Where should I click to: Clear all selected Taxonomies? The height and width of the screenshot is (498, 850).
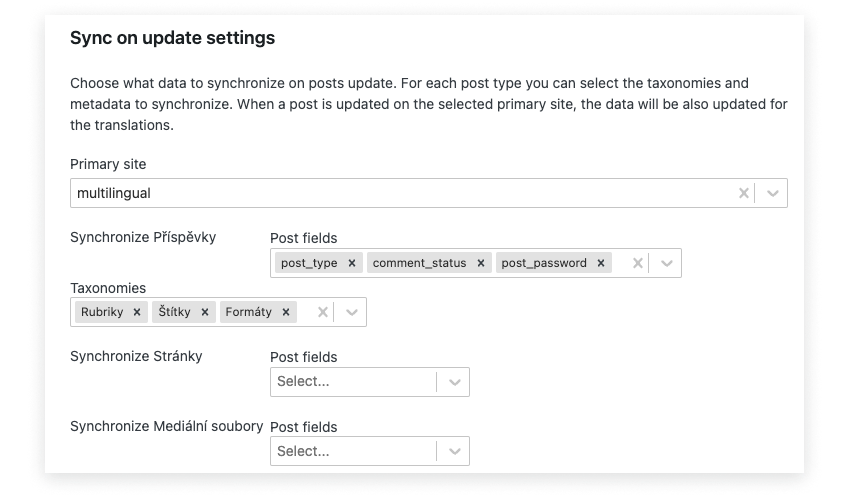323,312
